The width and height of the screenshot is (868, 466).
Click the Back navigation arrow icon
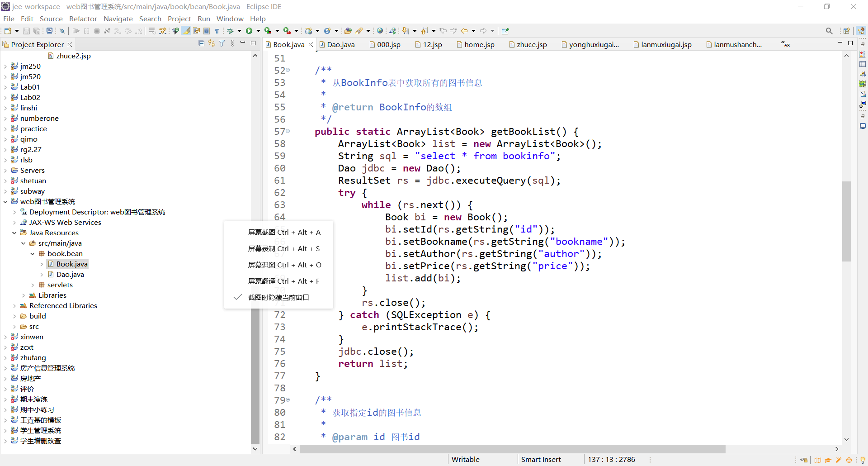(464, 31)
